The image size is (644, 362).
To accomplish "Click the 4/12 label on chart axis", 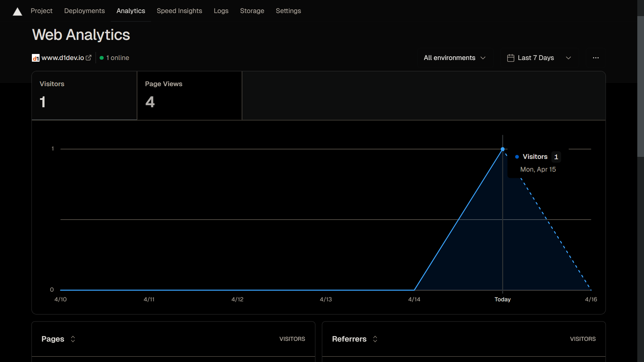I will (237, 299).
